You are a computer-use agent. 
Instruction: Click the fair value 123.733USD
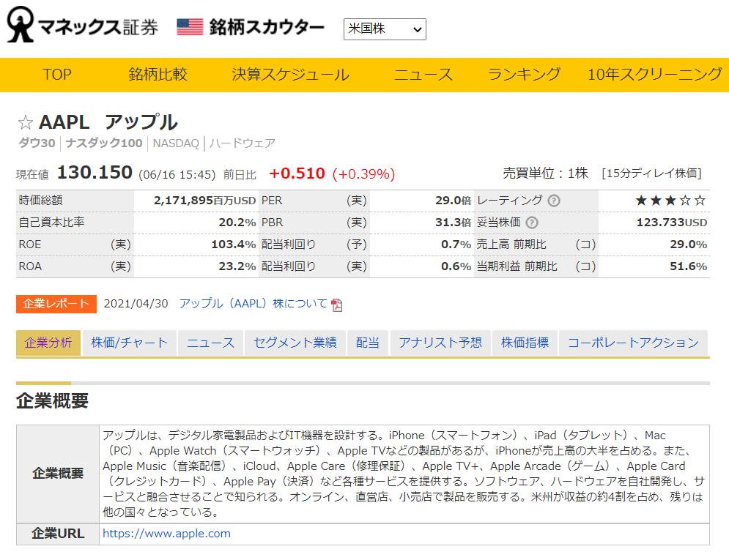tap(671, 223)
